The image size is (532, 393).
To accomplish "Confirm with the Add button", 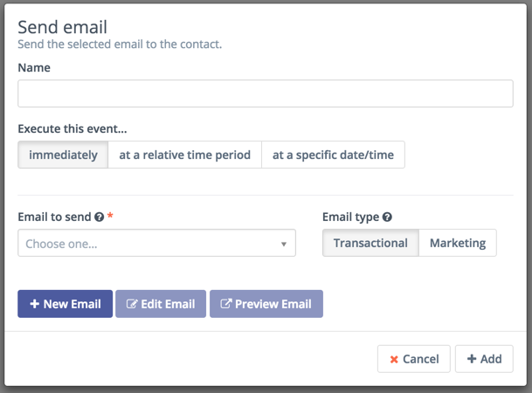I will tap(484, 359).
